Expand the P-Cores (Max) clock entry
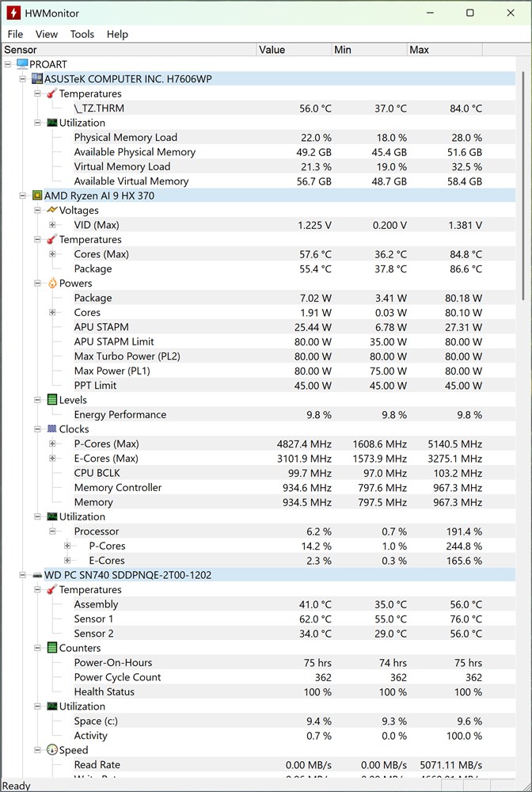Screen dimensions: 532x792 point(52,444)
